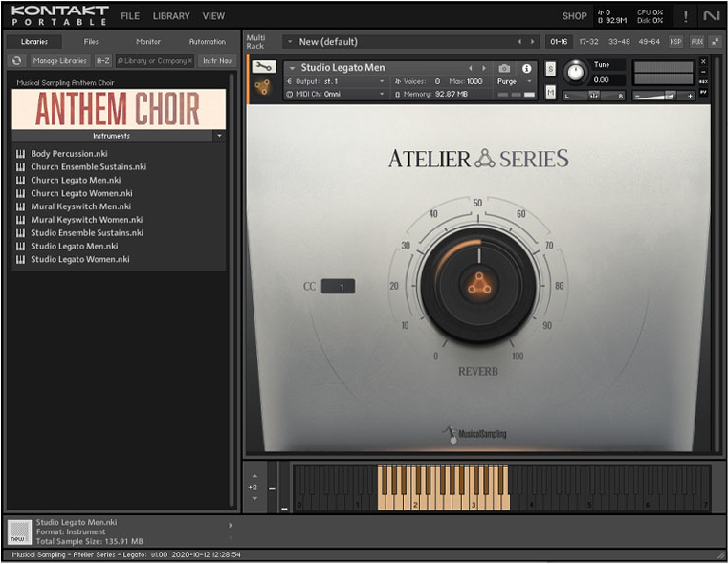Viewport: 728px width, 564px height.
Task: Click the Tune knob
Action: click(x=575, y=73)
